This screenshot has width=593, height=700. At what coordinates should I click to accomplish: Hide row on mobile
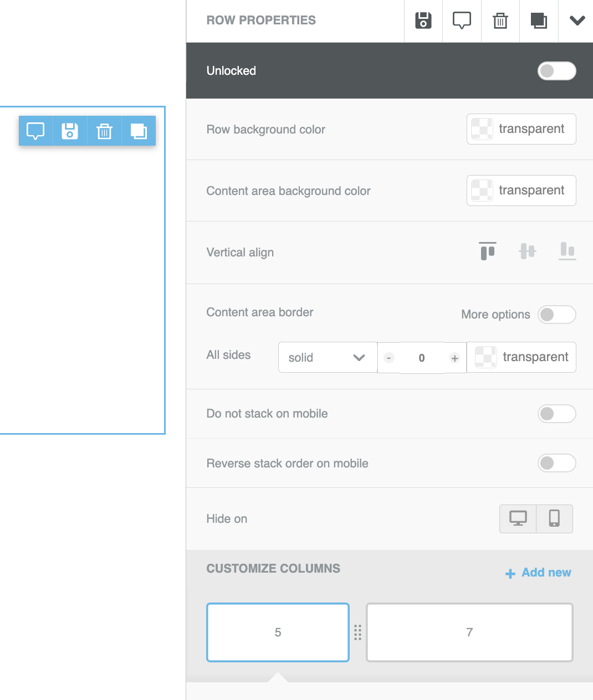(x=554, y=519)
